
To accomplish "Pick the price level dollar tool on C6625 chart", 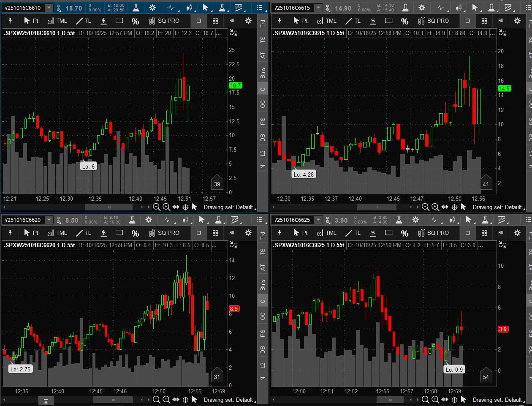I will pos(373,233).
